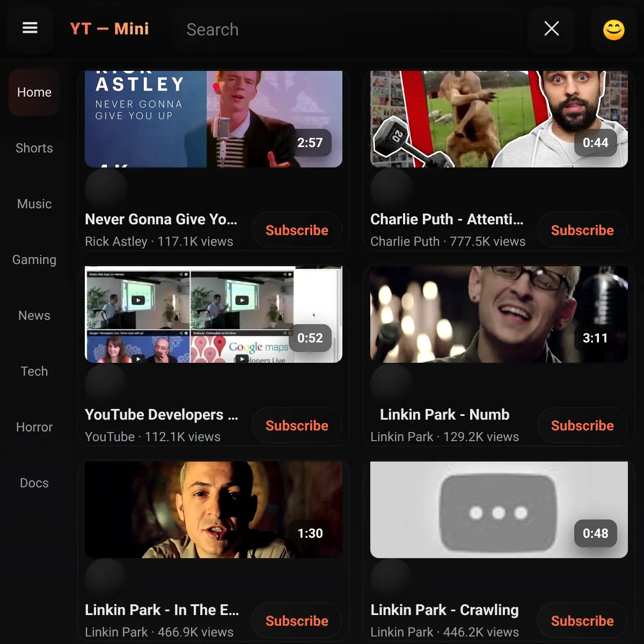The width and height of the screenshot is (644, 644).
Task: Open the Music category
Action: click(34, 204)
